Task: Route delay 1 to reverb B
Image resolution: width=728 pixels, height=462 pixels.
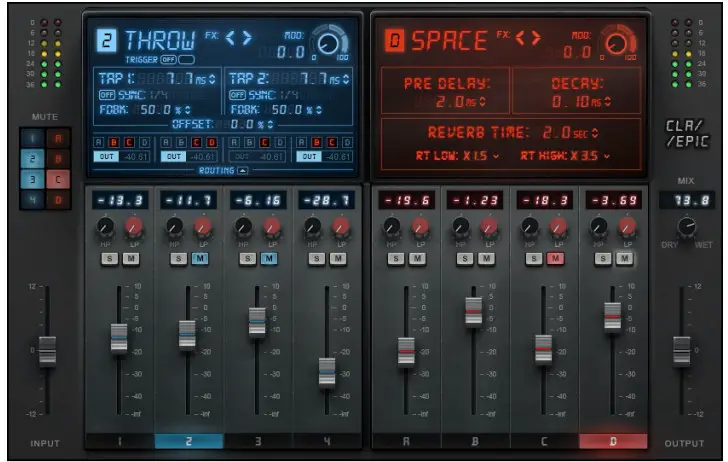Action: pyautogui.click(x=113, y=142)
